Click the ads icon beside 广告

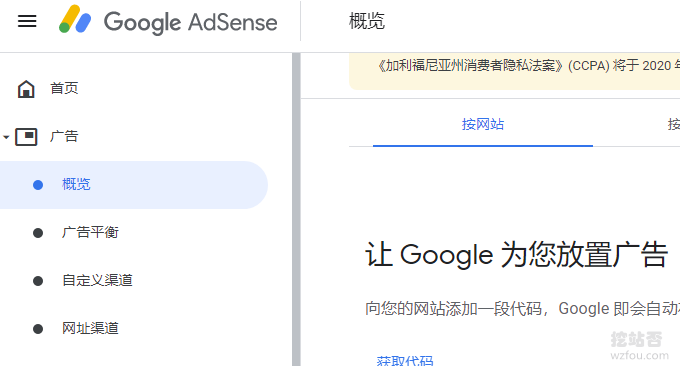(26, 137)
